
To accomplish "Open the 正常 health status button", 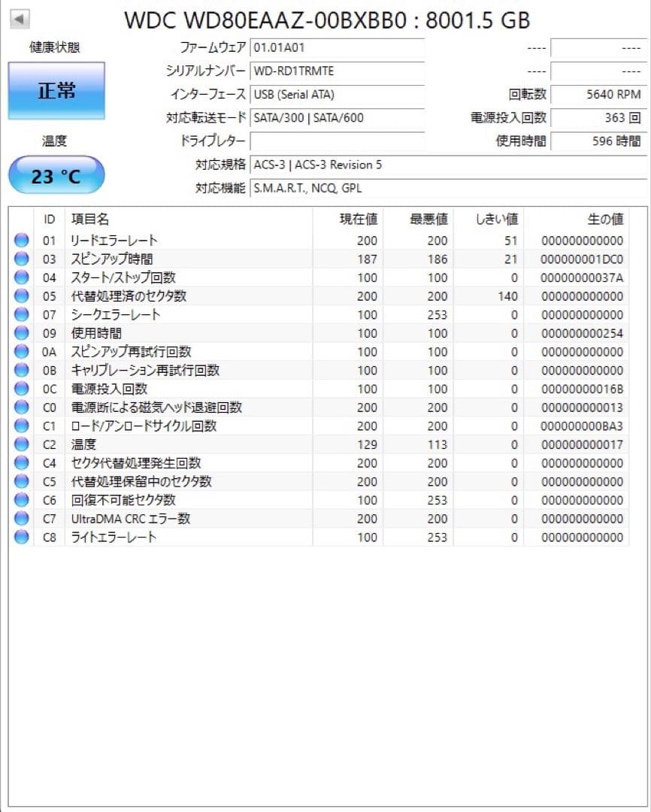I will (56, 91).
